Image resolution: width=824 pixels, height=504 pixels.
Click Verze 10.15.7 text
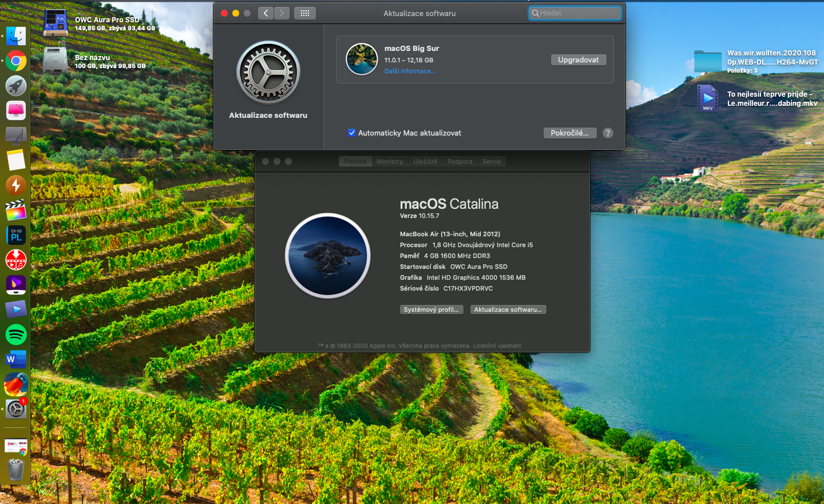point(419,216)
